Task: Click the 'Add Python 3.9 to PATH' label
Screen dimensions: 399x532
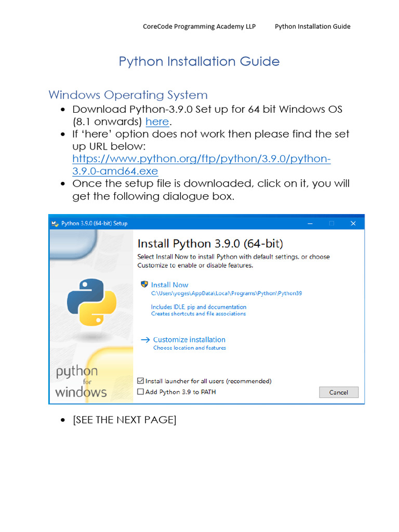Action: coord(180,392)
